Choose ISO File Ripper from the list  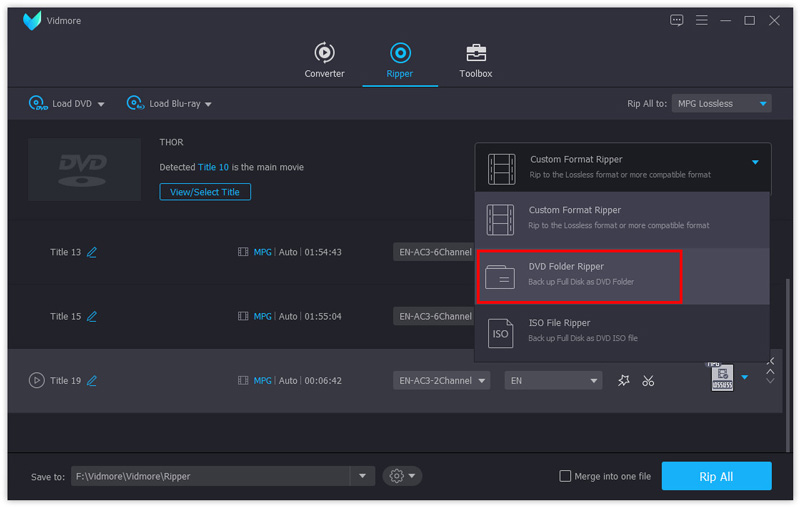pyautogui.click(x=578, y=330)
